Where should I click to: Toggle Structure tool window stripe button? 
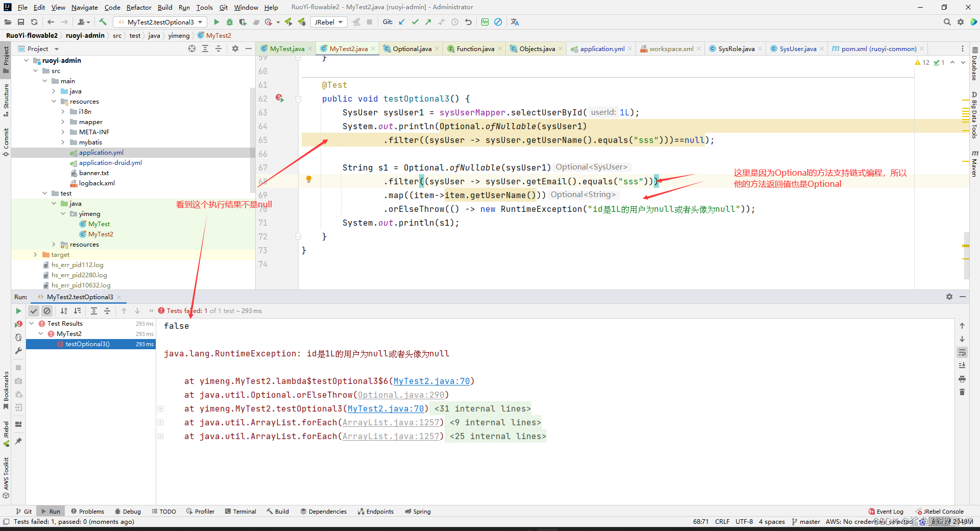tap(6, 100)
